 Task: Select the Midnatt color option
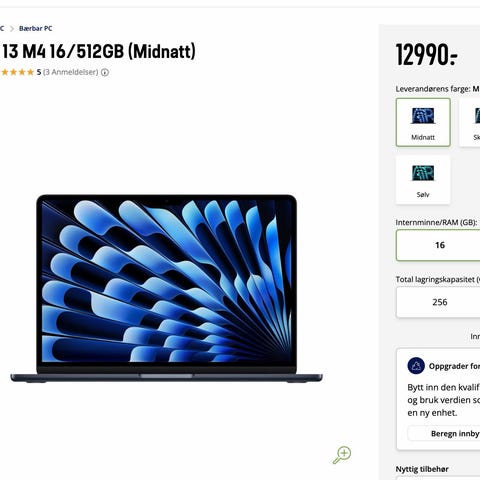pyautogui.click(x=423, y=122)
